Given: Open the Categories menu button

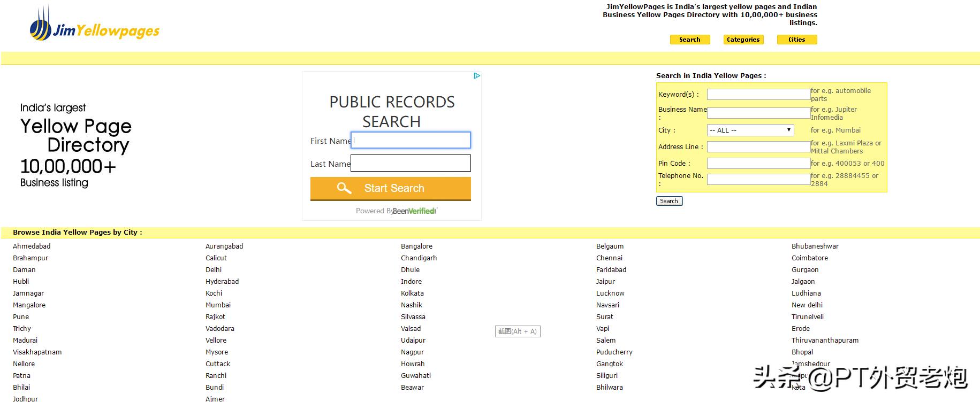Looking at the screenshot, I should click(743, 40).
